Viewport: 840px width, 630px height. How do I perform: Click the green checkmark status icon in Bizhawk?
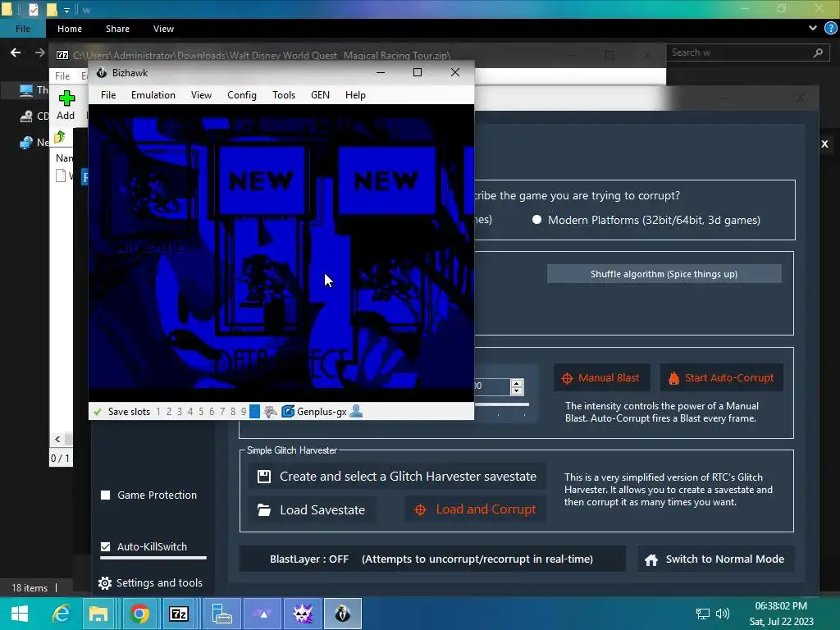98,412
